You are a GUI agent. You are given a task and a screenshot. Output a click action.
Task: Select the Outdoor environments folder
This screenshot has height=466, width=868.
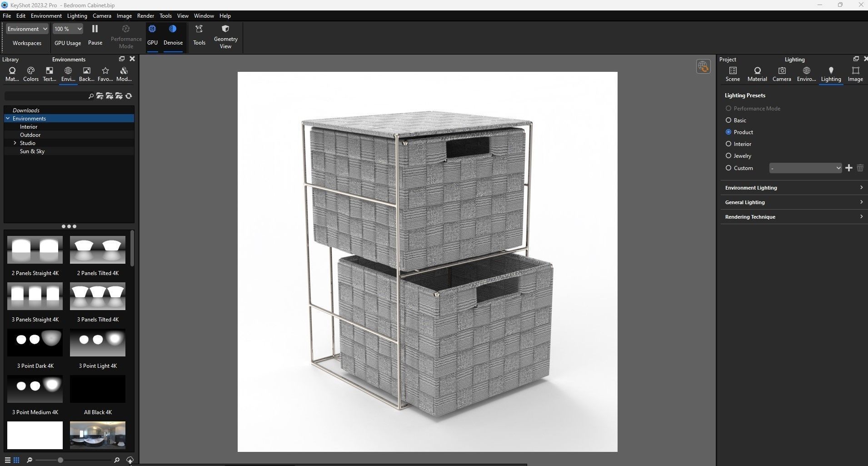pyautogui.click(x=30, y=135)
